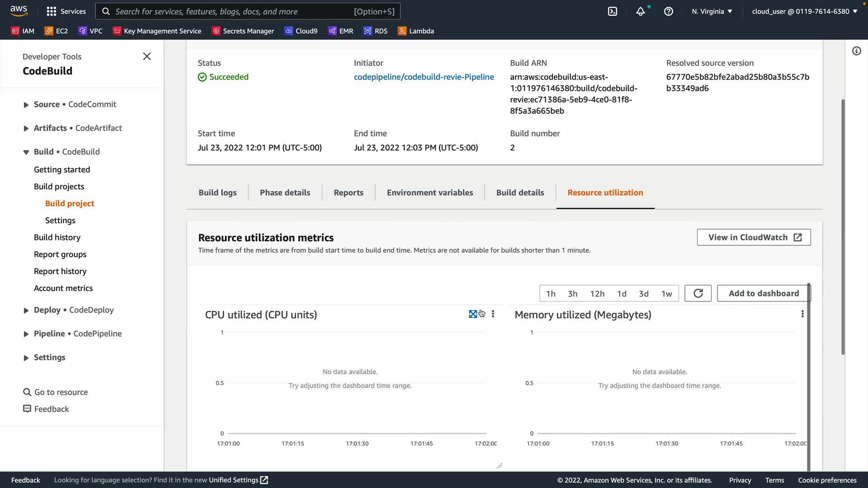Close the Developer Tools sidebar
This screenshot has width=868, height=488.
coord(147,56)
